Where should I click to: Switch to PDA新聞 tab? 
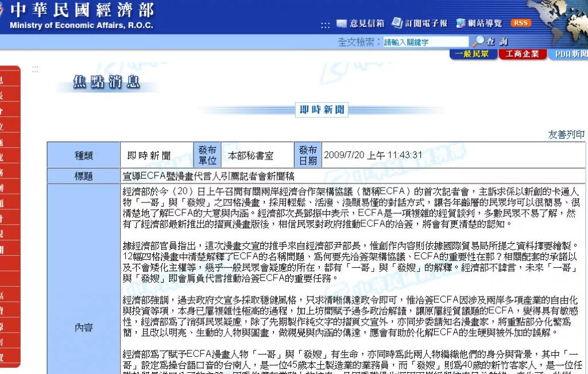coord(569,54)
